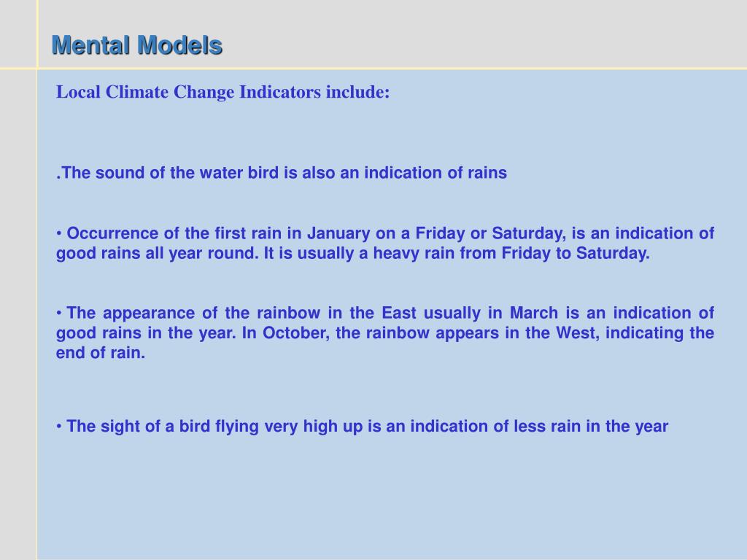Select the 'Local Climate Change Indicators include:' heading

click(223, 92)
